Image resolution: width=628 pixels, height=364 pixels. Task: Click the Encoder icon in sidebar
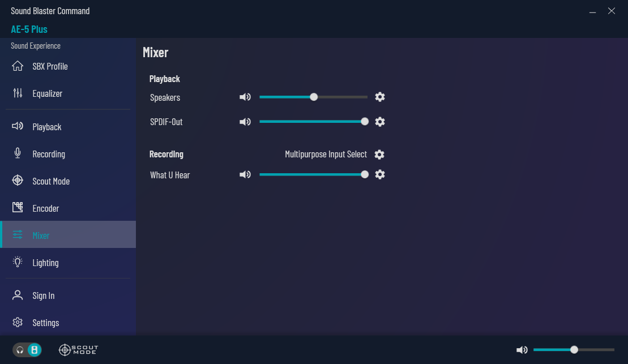pyautogui.click(x=18, y=207)
